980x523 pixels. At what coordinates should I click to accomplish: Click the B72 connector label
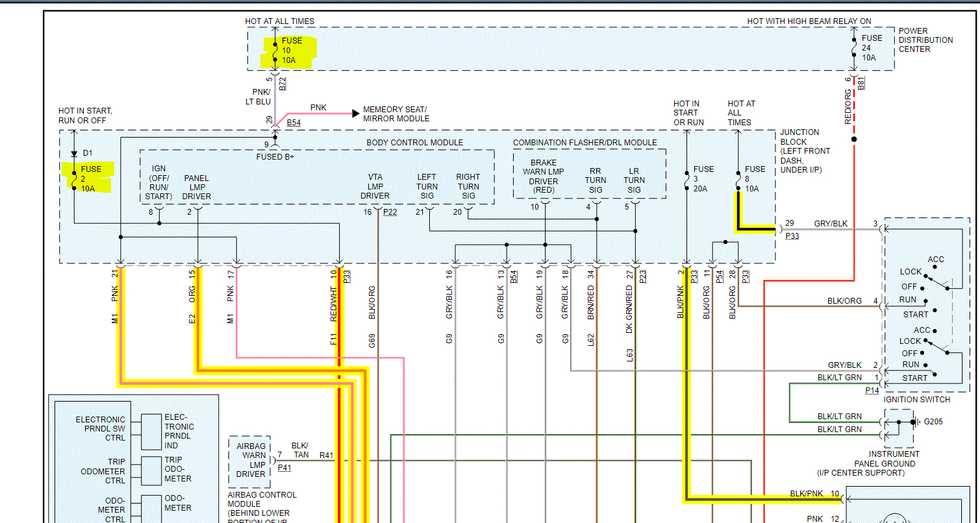(x=282, y=83)
